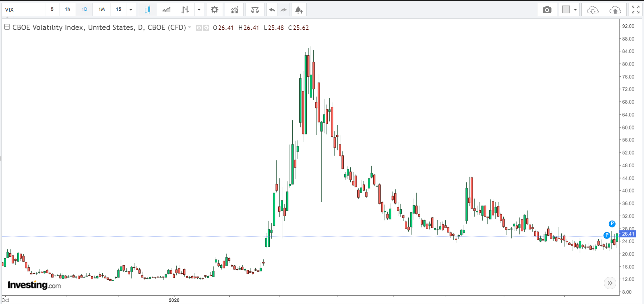
Task: Open the upper blue P marker
Action: coord(612,224)
